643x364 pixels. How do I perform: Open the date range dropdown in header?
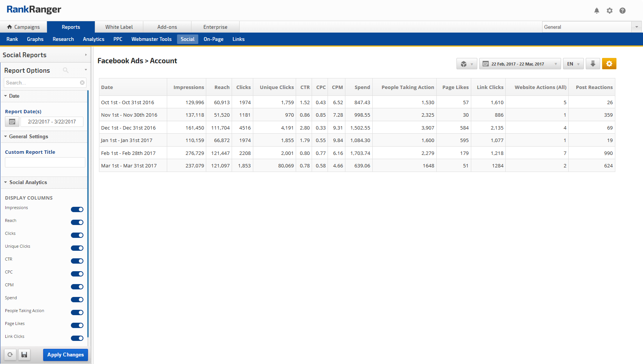point(520,64)
